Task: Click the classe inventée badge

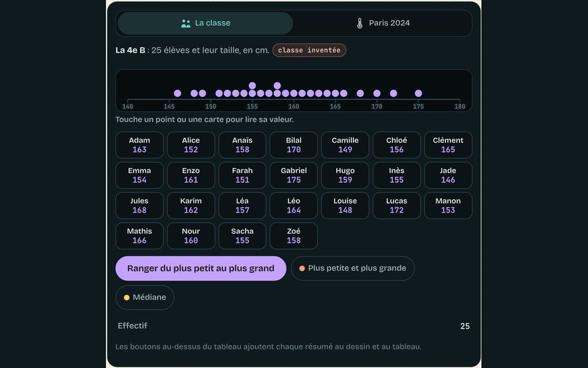Action: click(x=309, y=50)
